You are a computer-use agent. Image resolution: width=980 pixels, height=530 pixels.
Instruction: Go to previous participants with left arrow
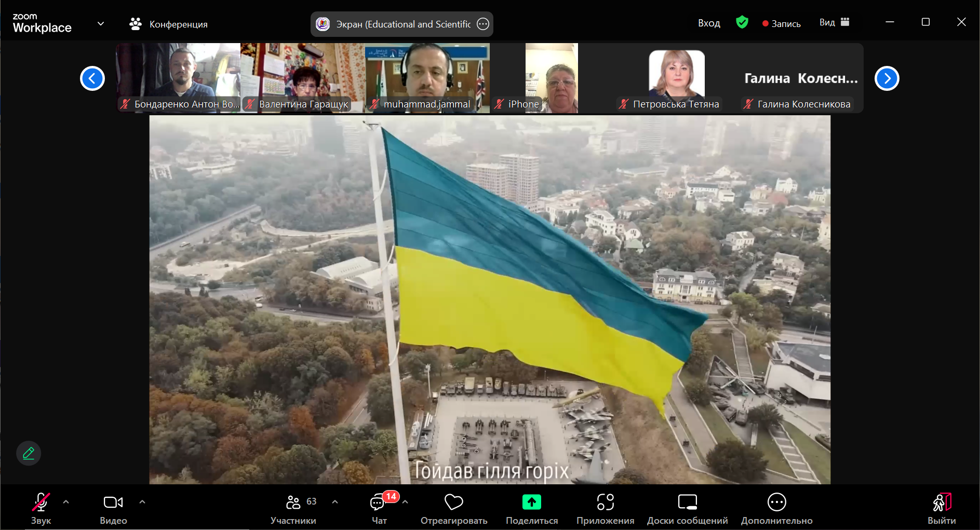click(x=92, y=78)
